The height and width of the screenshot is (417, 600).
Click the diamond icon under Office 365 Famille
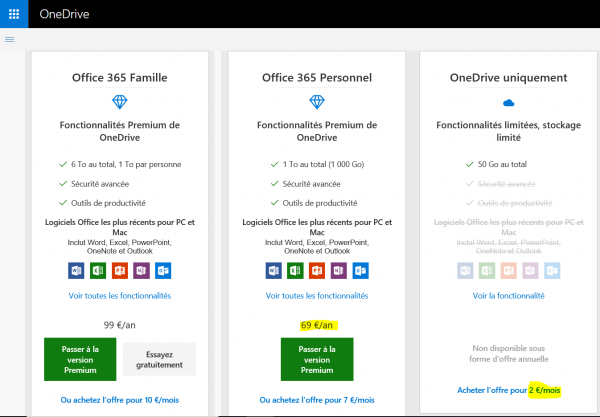pos(120,102)
